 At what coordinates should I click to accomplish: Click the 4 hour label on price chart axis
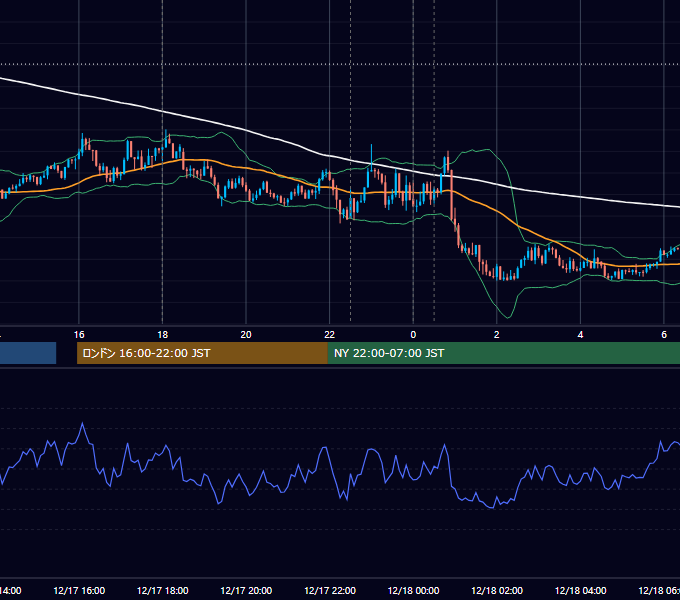(x=580, y=335)
